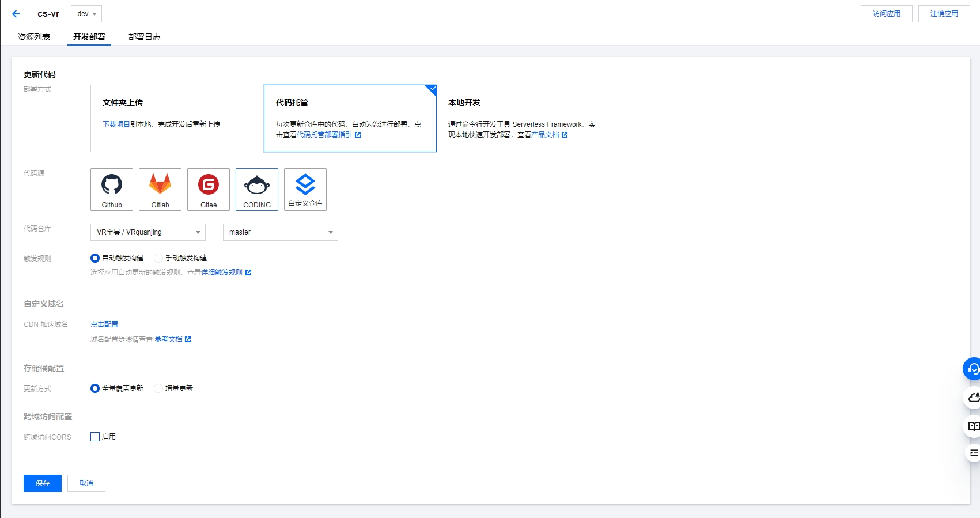Select Github as code source

(x=112, y=190)
